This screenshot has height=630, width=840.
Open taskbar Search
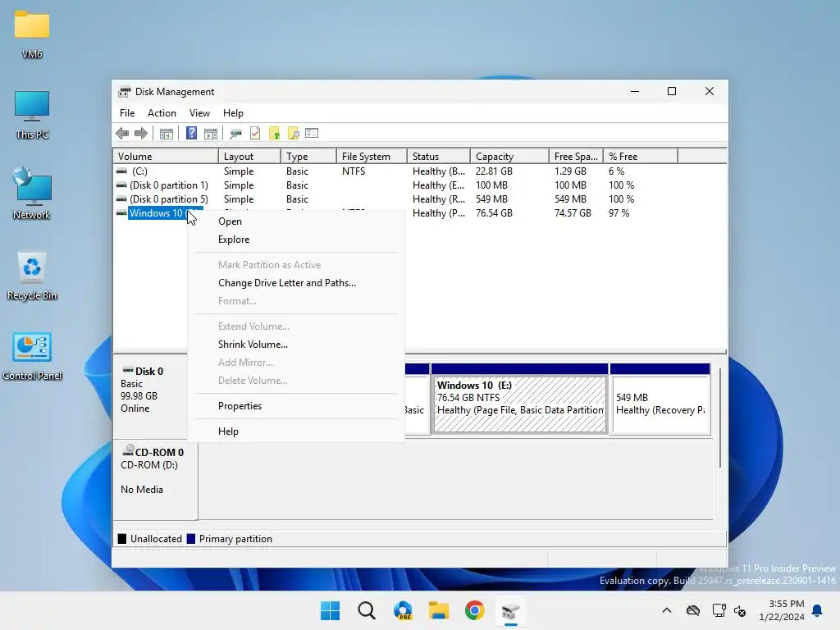coord(367,610)
